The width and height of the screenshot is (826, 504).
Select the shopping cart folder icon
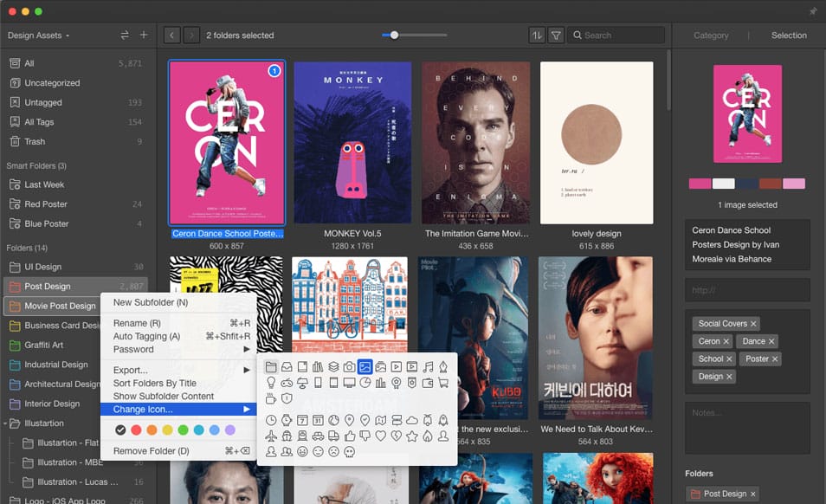point(443,383)
